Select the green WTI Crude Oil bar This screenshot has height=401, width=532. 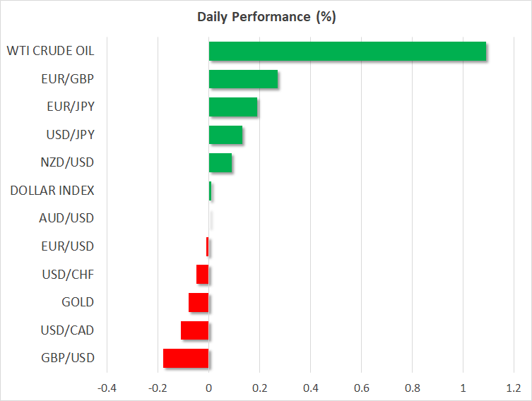coord(347,52)
